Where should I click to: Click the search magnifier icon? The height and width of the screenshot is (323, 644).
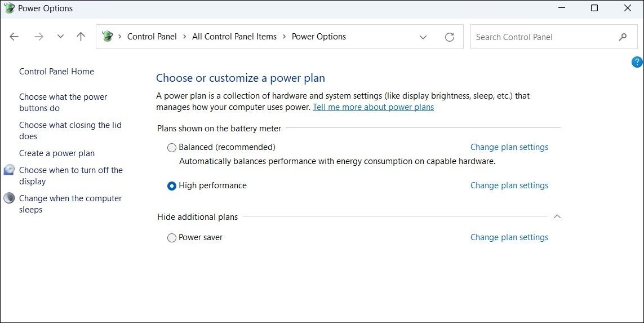623,37
